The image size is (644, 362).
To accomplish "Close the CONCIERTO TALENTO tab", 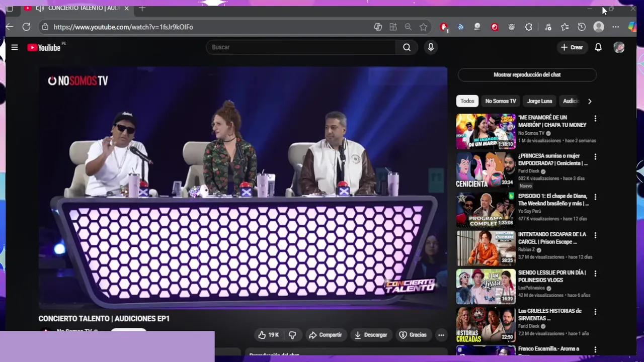I will tap(126, 9).
